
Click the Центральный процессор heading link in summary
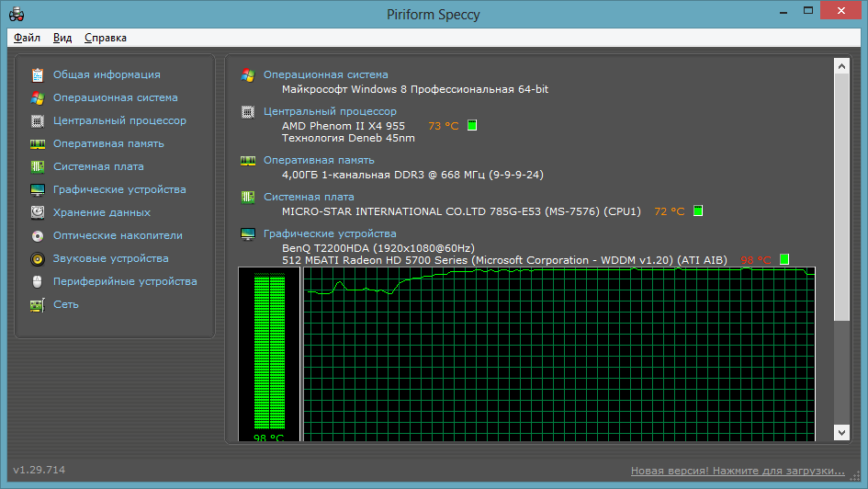coord(330,111)
